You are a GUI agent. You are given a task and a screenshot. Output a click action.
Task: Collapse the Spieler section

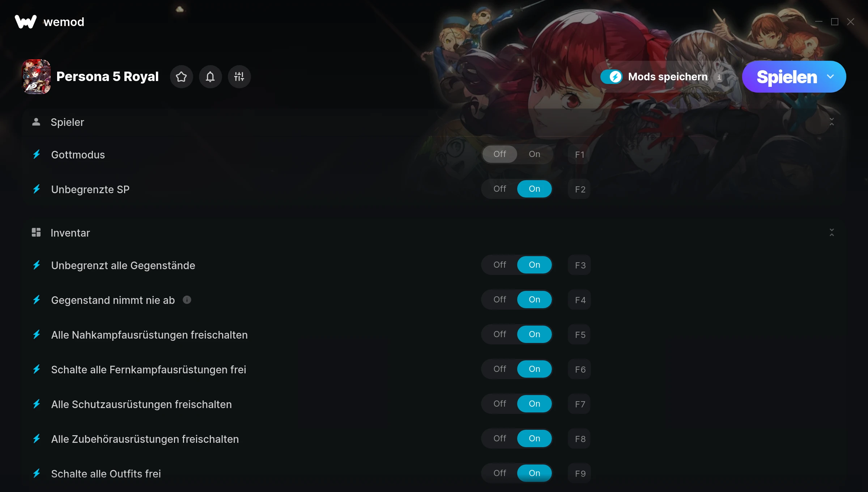point(831,122)
